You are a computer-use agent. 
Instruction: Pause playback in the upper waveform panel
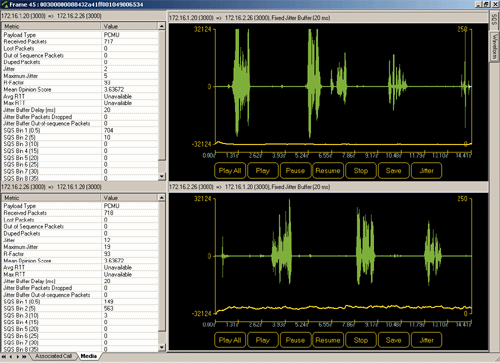point(295,171)
